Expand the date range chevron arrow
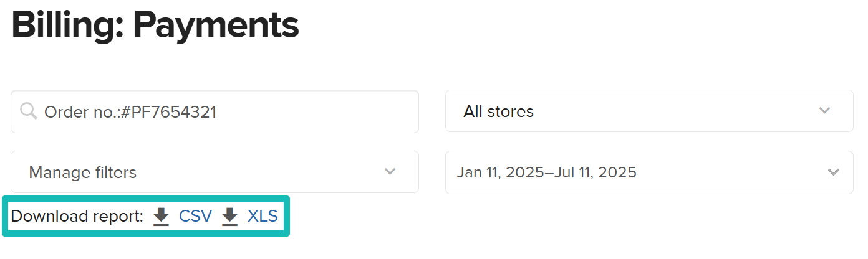Viewport: 868px width, 259px height. point(833,172)
